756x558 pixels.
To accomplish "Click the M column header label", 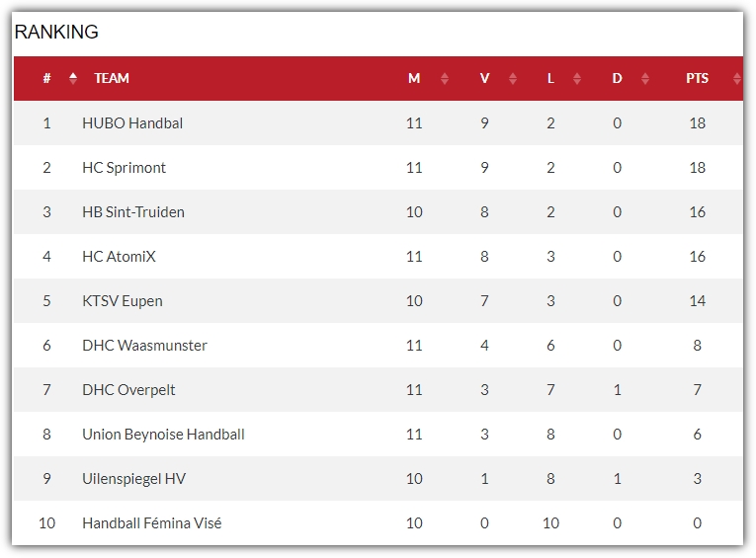I will (x=414, y=78).
